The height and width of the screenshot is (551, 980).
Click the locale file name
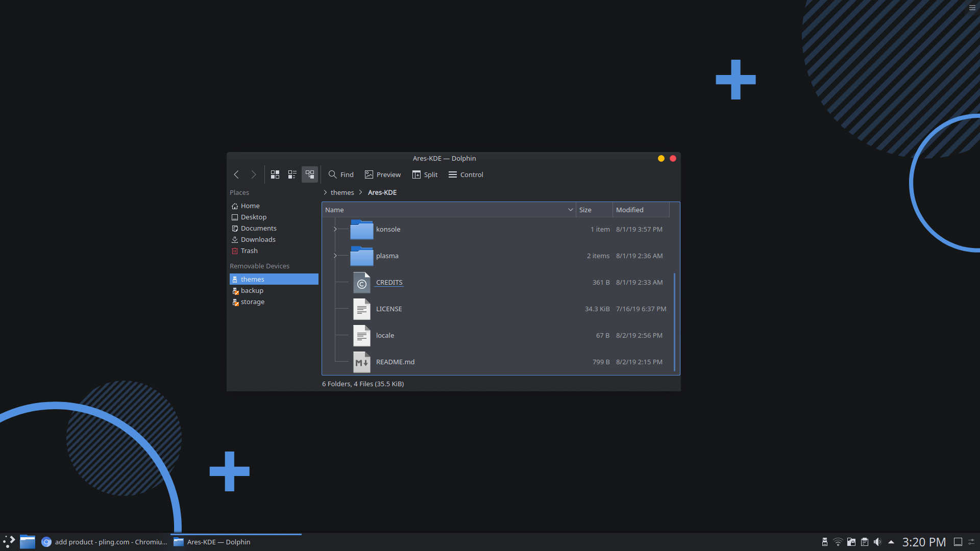click(385, 335)
